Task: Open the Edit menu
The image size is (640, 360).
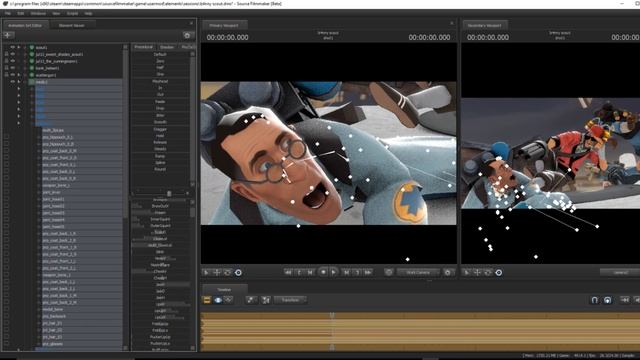Action: point(20,13)
